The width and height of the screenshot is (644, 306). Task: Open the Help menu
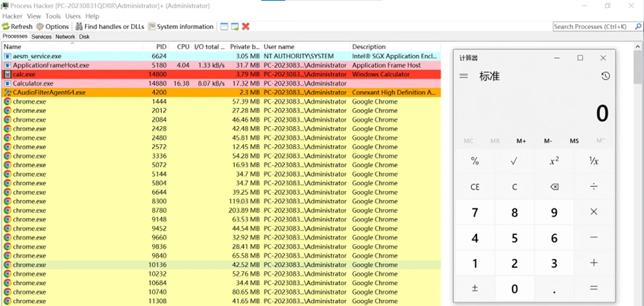[x=92, y=16]
